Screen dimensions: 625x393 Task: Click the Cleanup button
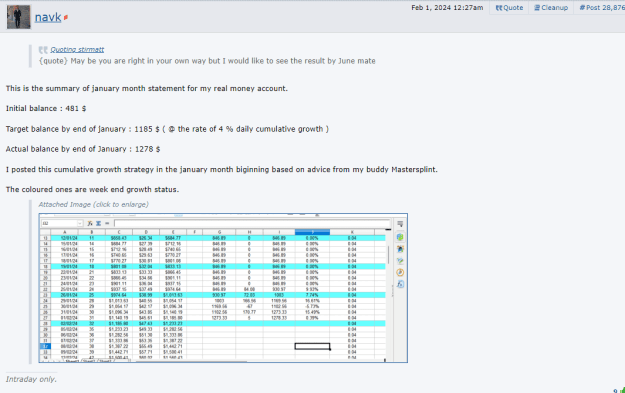[551, 8]
